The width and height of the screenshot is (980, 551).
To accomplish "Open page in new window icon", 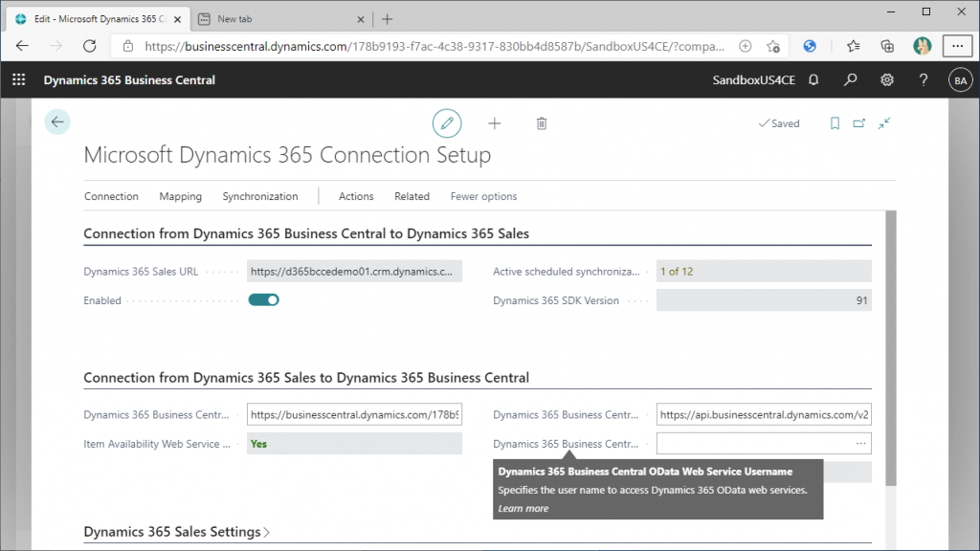I will (x=859, y=123).
